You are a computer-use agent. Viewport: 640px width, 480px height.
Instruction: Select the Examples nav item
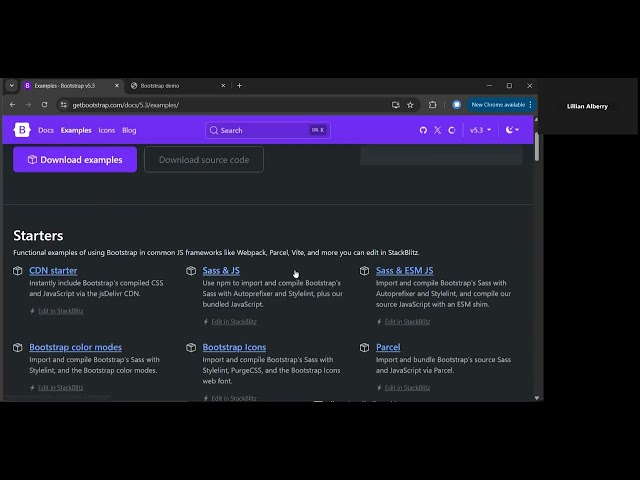click(x=76, y=130)
